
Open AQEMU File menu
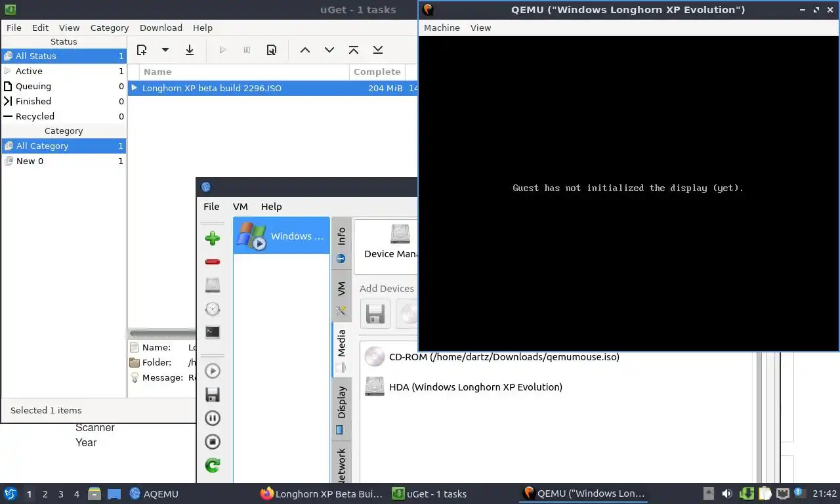tap(211, 206)
